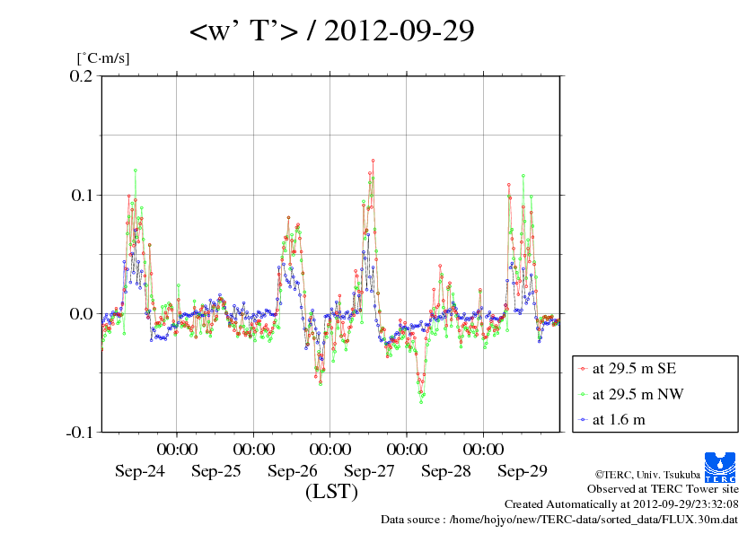Click the highest red peak on Sep-27
This screenshot has width=756, height=534.
373,161
